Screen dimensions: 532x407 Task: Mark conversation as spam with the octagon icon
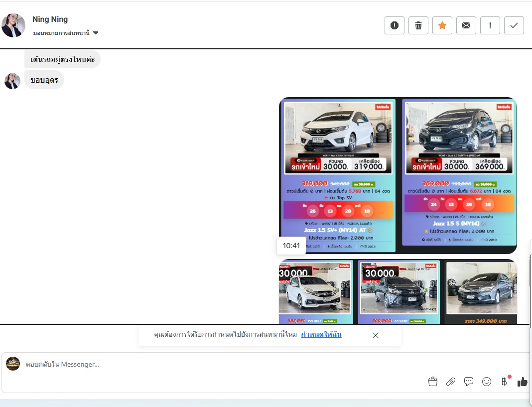[395, 25]
